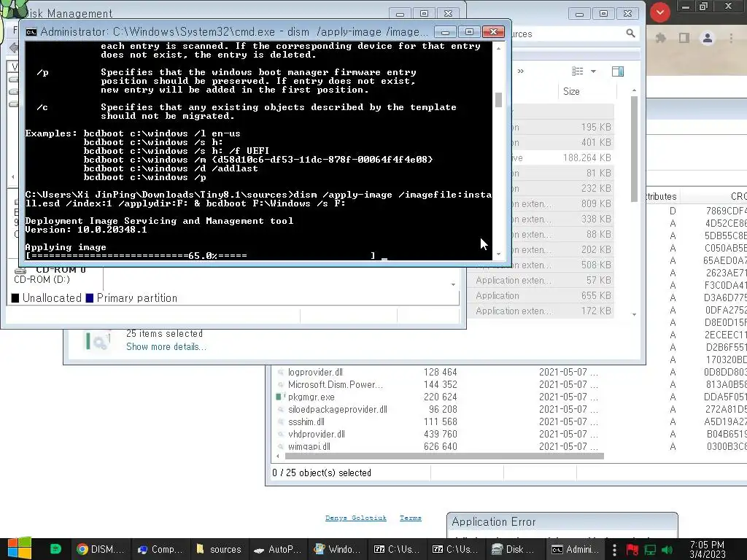The height and width of the screenshot is (560, 747).
Task: Select the Application exten... 57 KB row
Action: 541,281
